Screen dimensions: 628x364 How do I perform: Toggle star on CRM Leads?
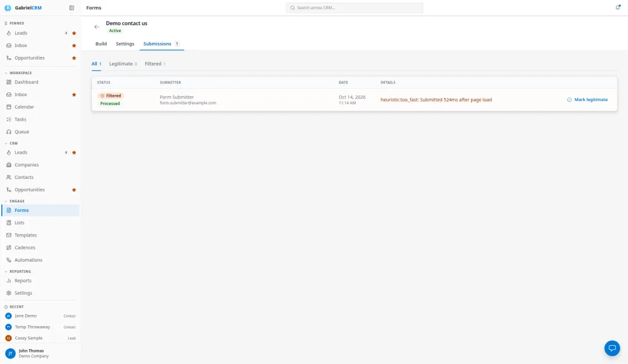(74, 153)
